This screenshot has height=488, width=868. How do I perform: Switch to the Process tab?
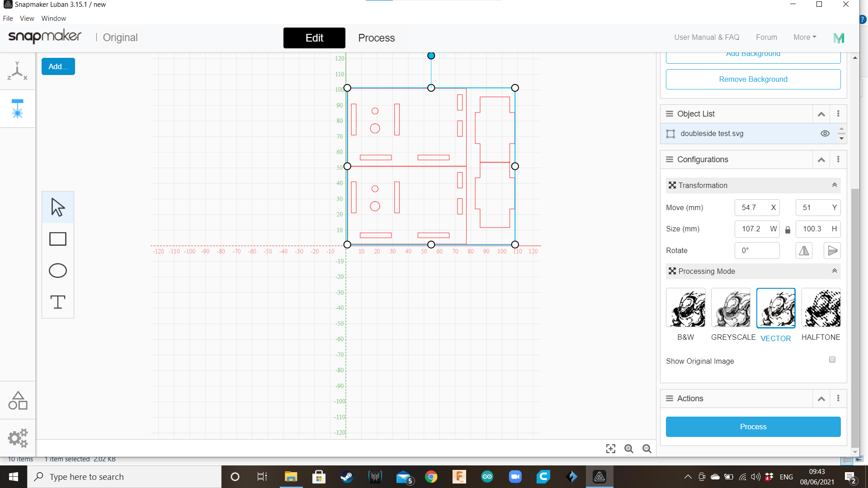376,38
